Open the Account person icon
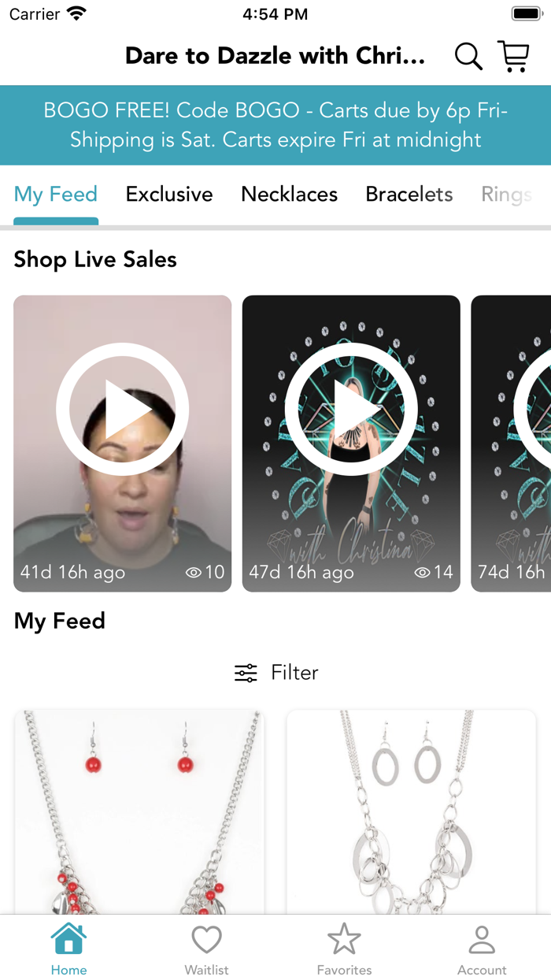The height and width of the screenshot is (980, 551). [482, 937]
